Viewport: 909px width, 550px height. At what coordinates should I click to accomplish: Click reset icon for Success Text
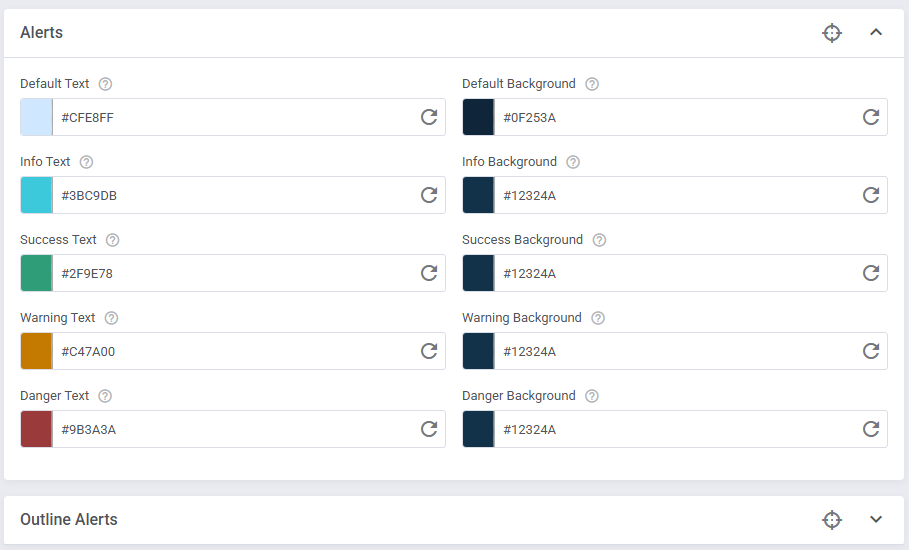click(429, 273)
